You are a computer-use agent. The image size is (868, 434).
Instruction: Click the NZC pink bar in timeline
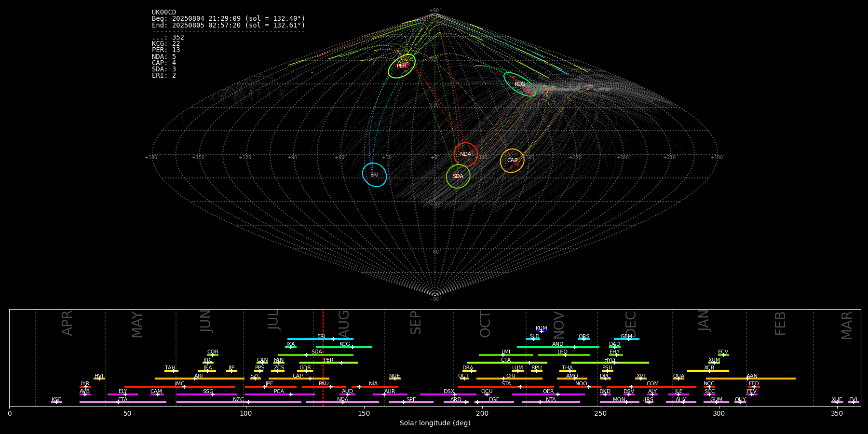click(x=239, y=402)
